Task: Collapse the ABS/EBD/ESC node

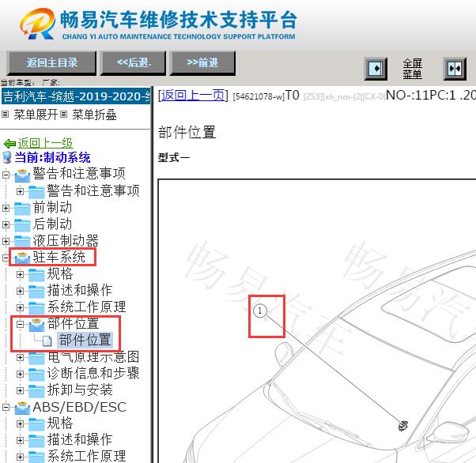Action: click(6, 407)
